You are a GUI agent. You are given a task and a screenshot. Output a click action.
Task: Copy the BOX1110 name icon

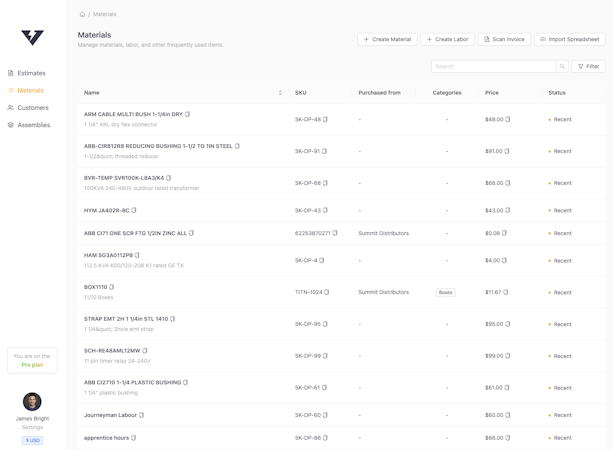click(111, 287)
